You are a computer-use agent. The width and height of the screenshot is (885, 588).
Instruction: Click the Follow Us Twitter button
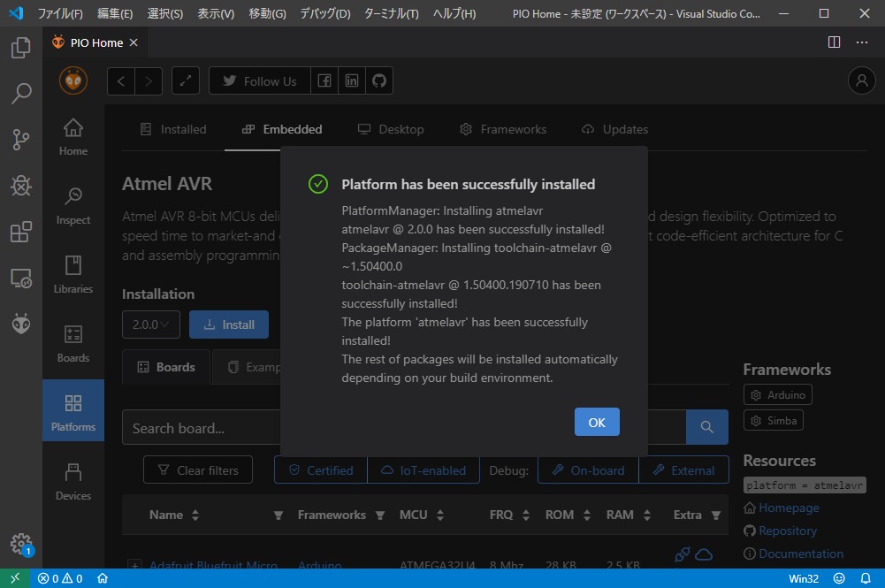(x=260, y=80)
